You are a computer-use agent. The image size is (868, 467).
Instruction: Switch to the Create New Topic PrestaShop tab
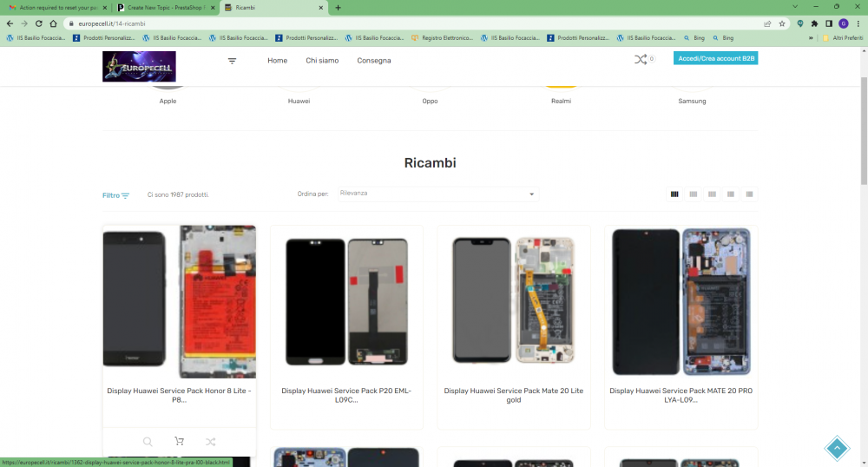(164, 8)
